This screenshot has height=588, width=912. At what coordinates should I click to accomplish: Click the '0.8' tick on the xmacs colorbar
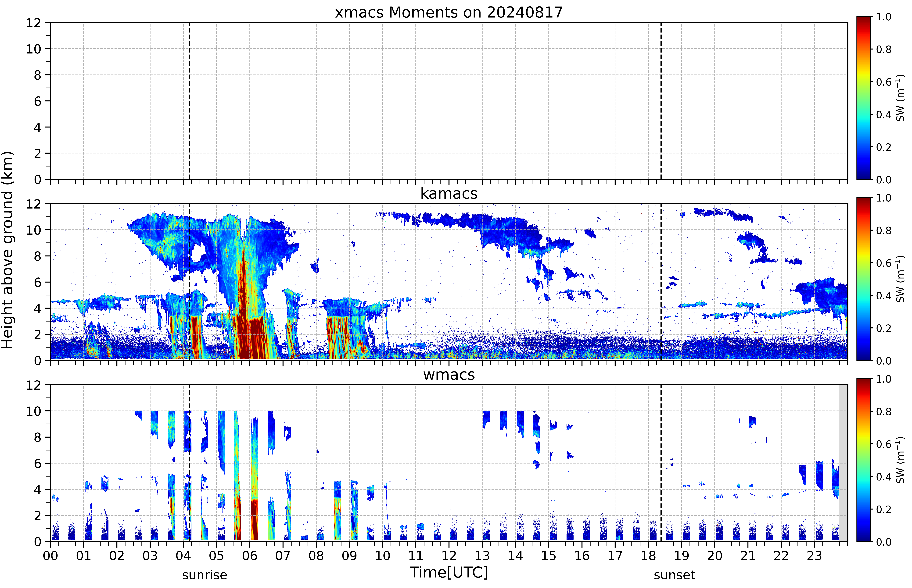(x=884, y=49)
